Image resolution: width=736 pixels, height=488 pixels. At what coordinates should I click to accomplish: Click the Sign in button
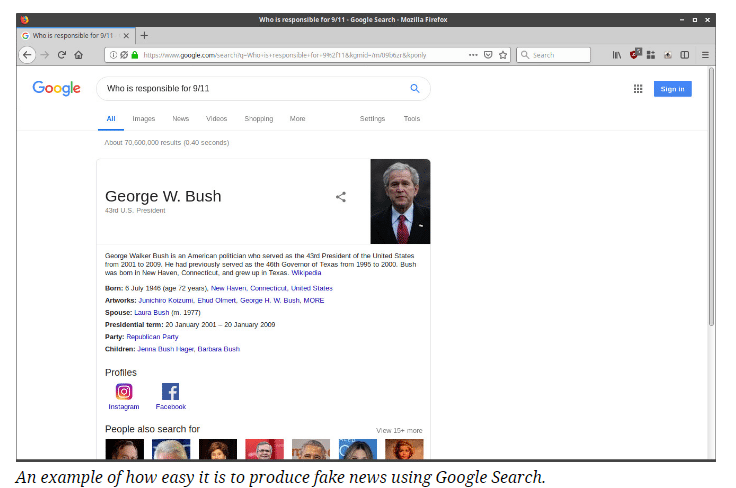click(672, 89)
